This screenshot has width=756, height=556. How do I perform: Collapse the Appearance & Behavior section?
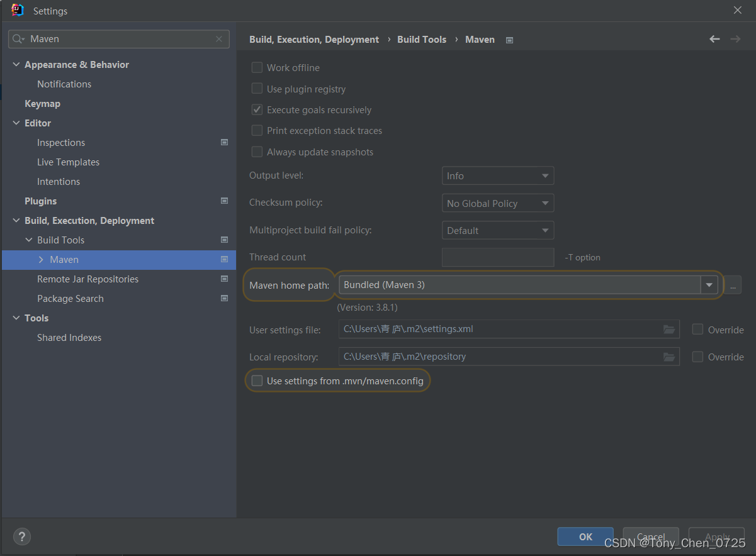(x=16, y=64)
